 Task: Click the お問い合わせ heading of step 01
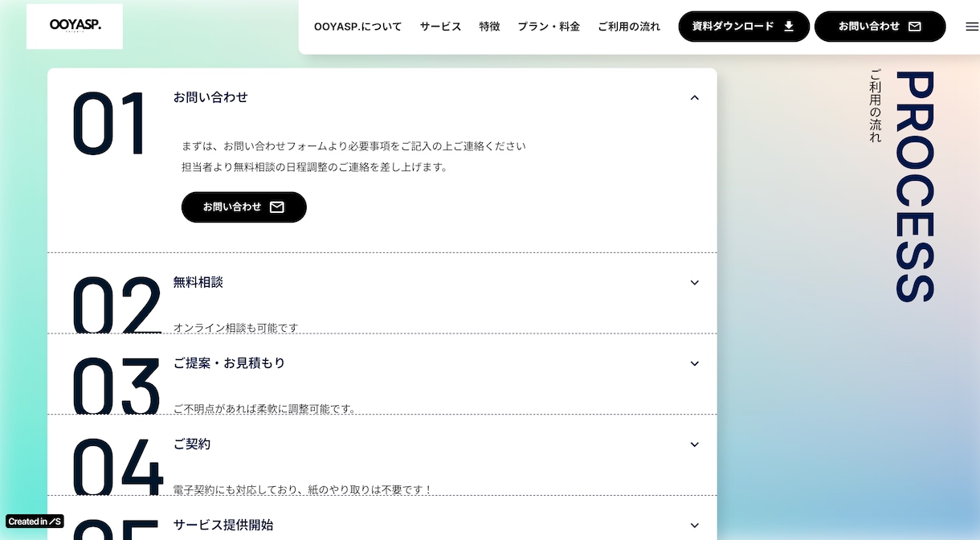(210, 97)
